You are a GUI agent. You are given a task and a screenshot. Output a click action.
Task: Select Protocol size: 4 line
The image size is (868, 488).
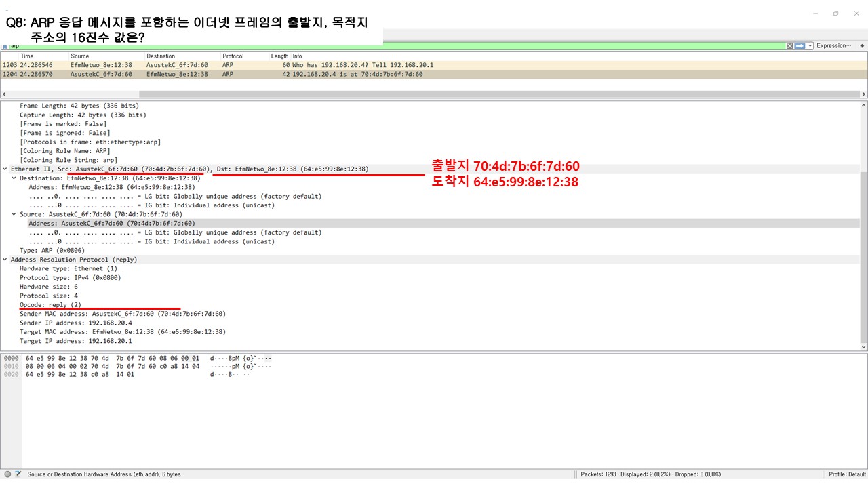coord(49,296)
